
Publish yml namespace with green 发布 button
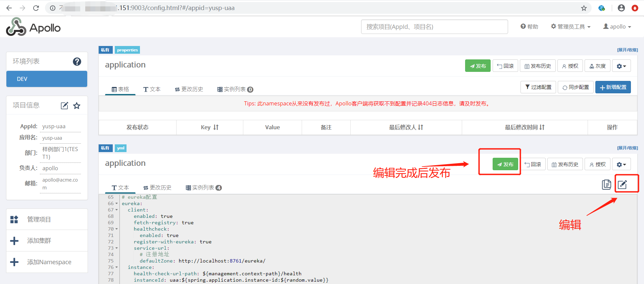(505, 164)
